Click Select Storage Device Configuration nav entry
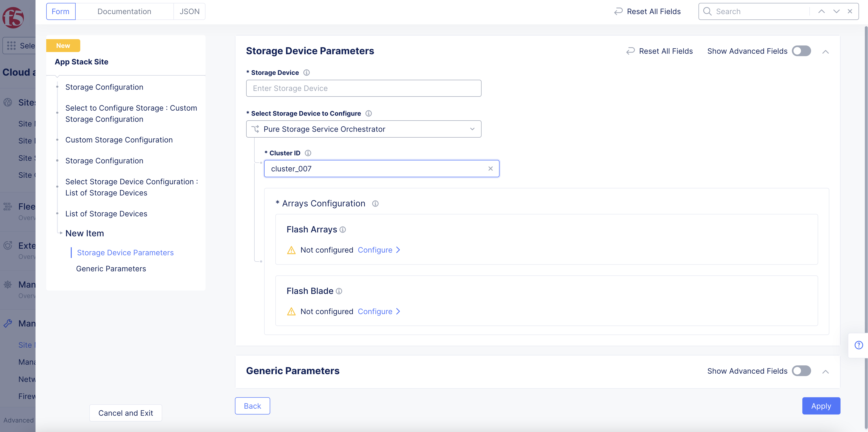 tap(132, 187)
